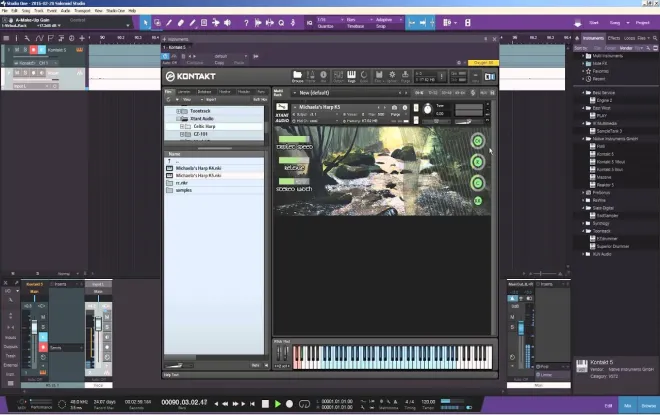Viewport: 660px width, 415px height.
Task: Open the Quantize value dropdown
Action: (330, 20)
